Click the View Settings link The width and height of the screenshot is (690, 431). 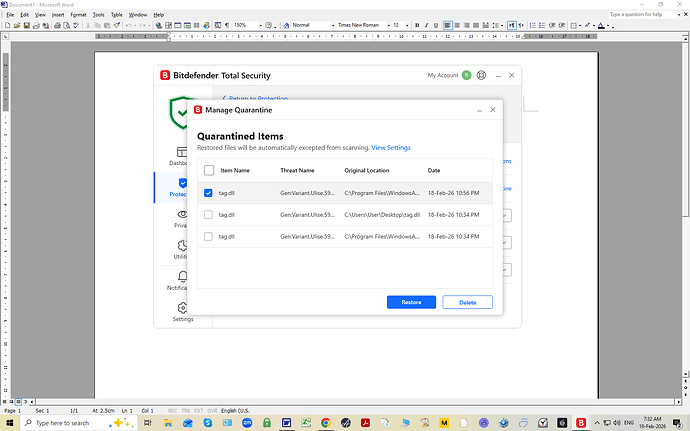(x=390, y=148)
